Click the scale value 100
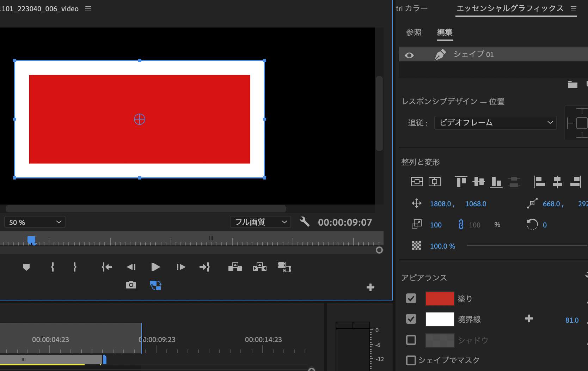 pyautogui.click(x=436, y=225)
